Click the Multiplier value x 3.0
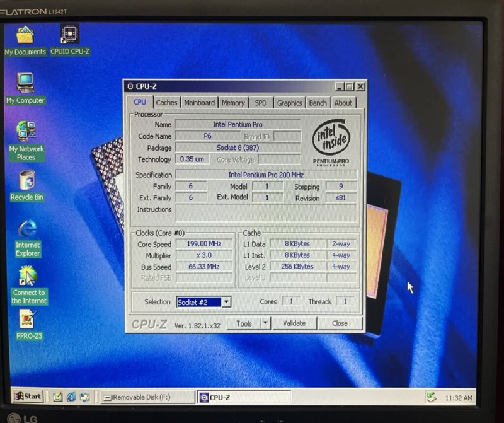 click(203, 255)
